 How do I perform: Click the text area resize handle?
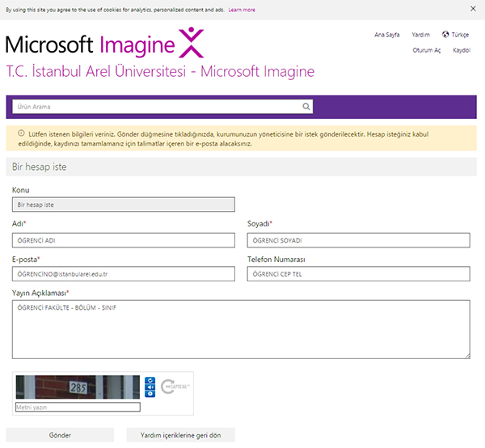[467, 356]
